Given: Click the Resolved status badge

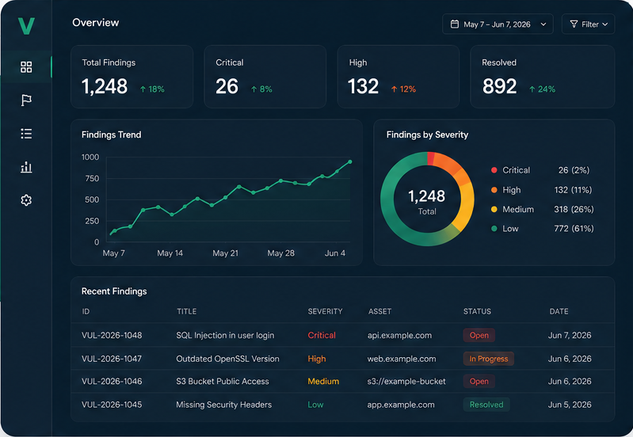Looking at the screenshot, I should click(486, 405).
